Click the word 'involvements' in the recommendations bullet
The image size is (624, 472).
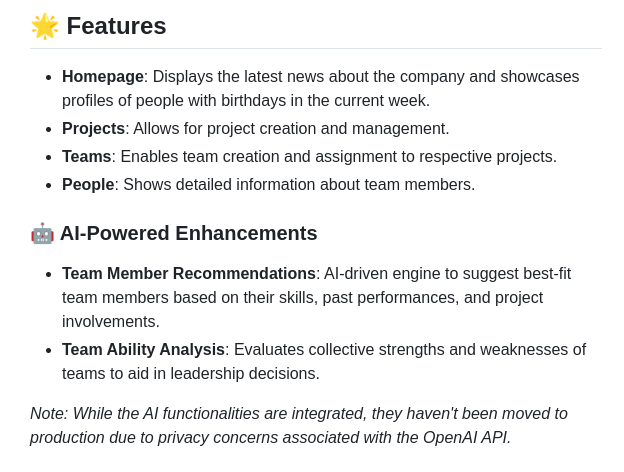click(x=109, y=322)
